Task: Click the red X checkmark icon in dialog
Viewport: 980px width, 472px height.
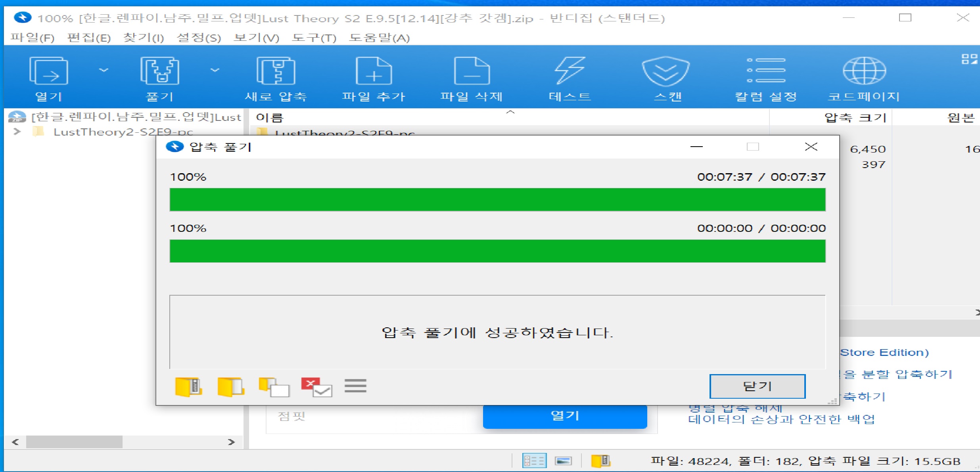Action: [x=316, y=387]
